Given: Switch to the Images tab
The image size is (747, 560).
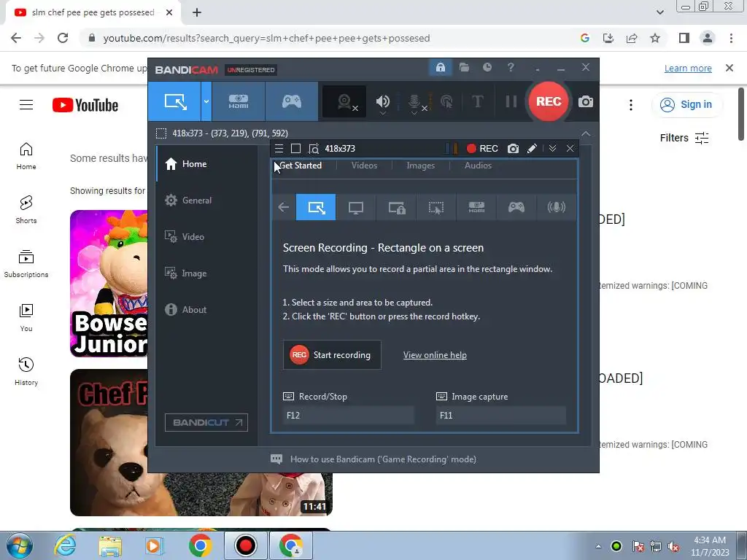Looking at the screenshot, I should click(421, 166).
